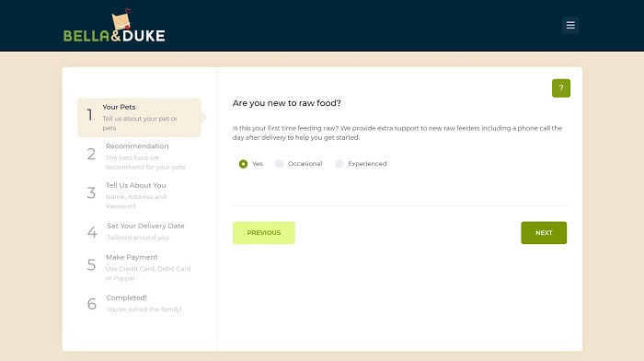
Task: Click the number 6 step indicator
Action: click(92, 304)
